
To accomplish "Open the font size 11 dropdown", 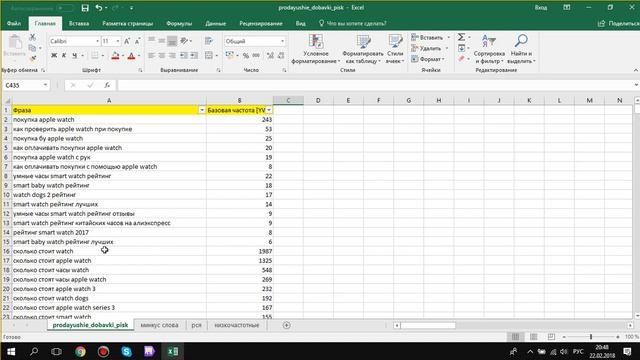I will (x=118, y=41).
